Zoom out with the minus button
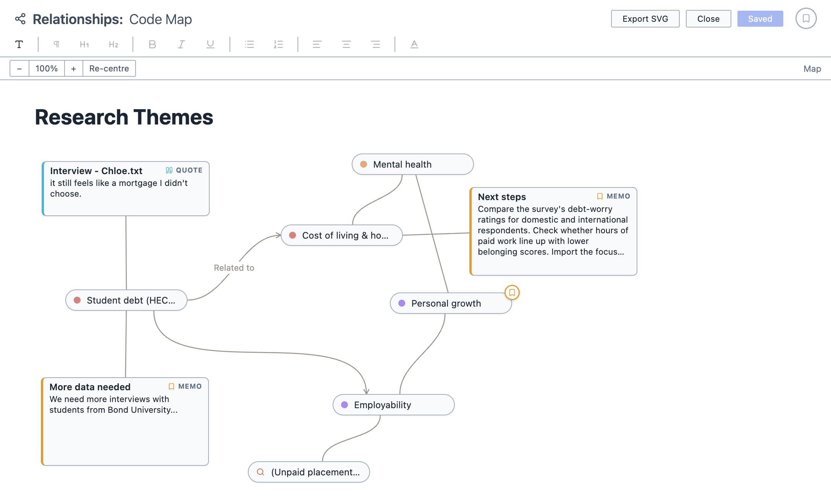 coord(19,68)
